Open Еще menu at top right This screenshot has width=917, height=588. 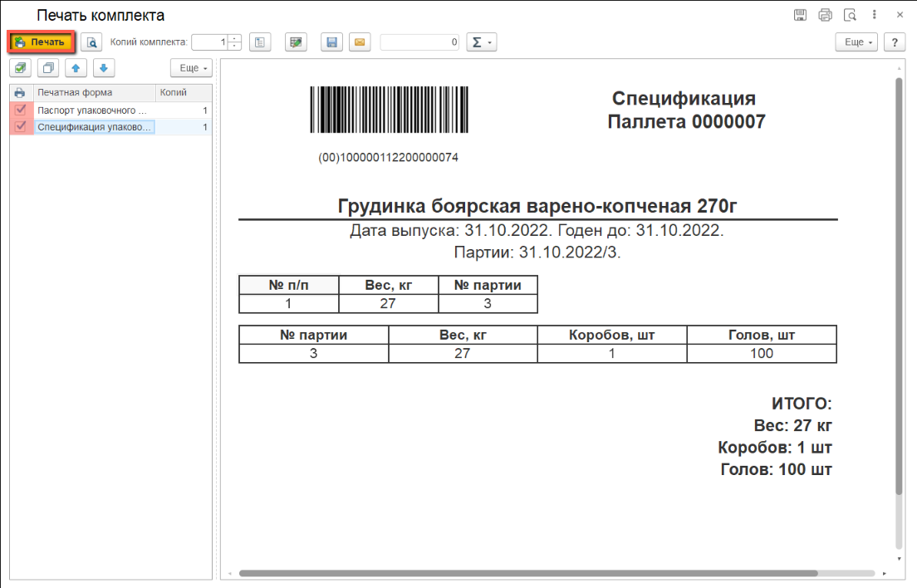click(x=856, y=42)
